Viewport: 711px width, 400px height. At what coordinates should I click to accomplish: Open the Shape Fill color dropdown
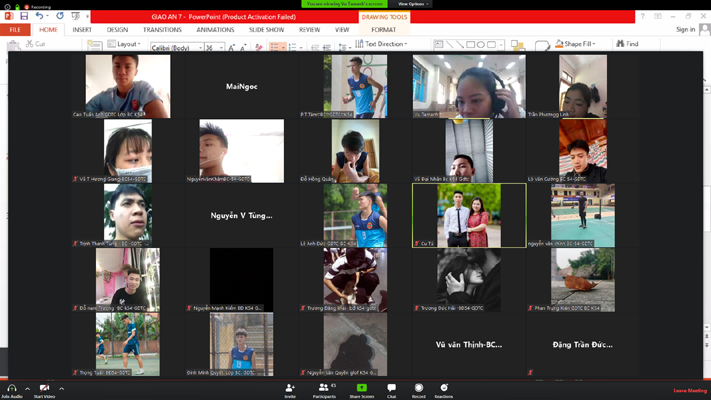tap(578, 44)
